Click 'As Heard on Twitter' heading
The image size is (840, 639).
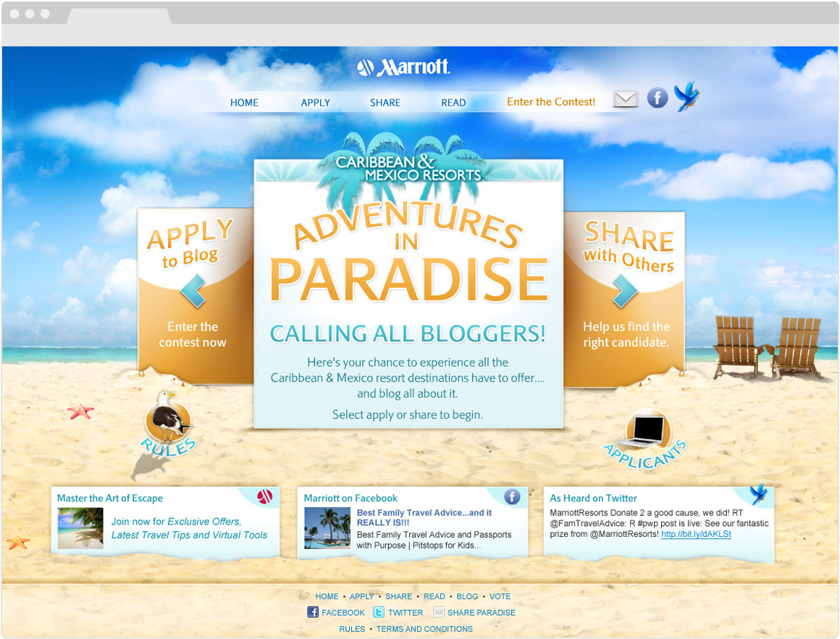pos(594,498)
